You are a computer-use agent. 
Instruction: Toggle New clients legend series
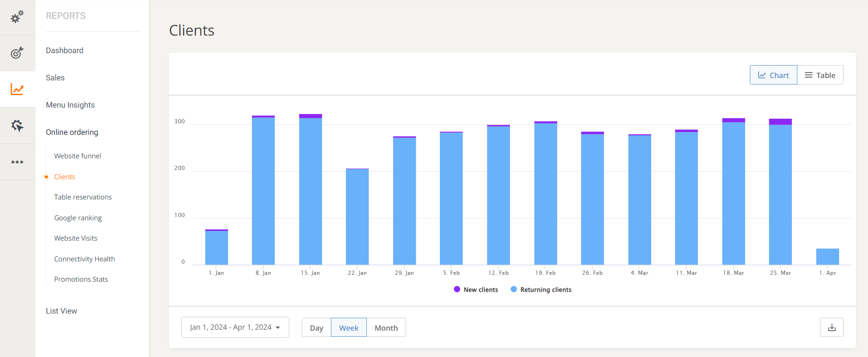click(476, 290)
